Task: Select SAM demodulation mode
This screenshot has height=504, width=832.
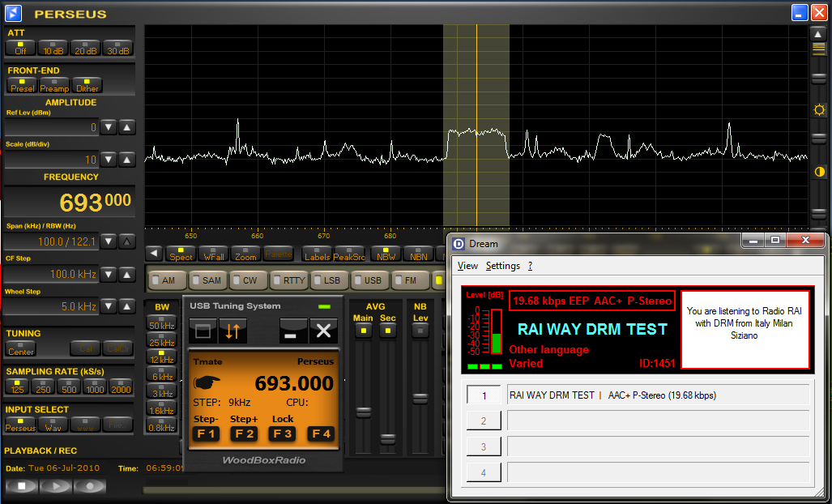Action: (x=208, y=280)
